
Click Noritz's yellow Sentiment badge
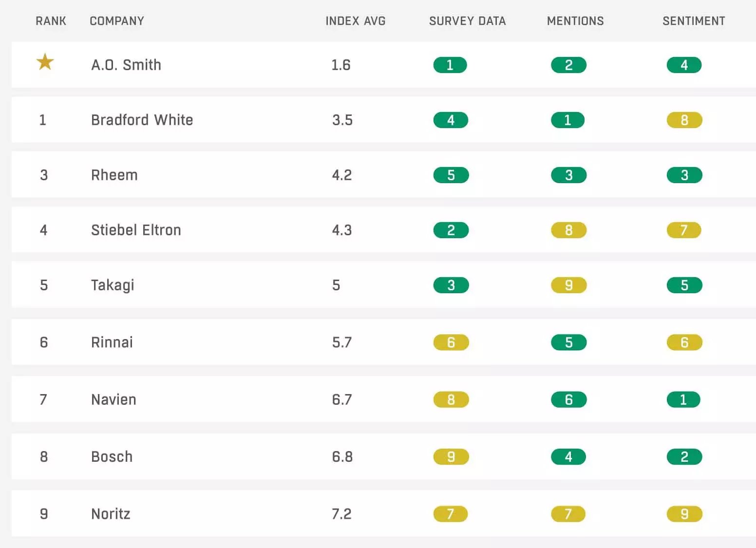pyautogui.click(x=684, y=513)
